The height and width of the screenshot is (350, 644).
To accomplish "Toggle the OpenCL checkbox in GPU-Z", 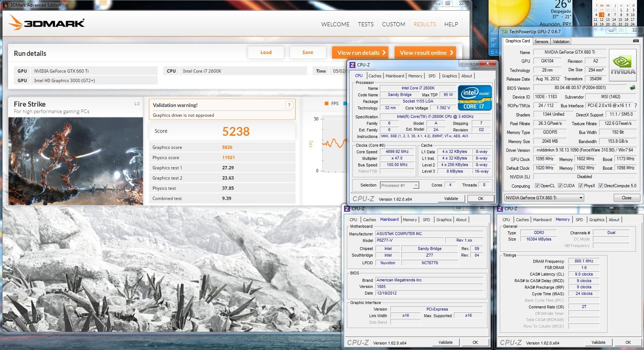I will (537, 186).
